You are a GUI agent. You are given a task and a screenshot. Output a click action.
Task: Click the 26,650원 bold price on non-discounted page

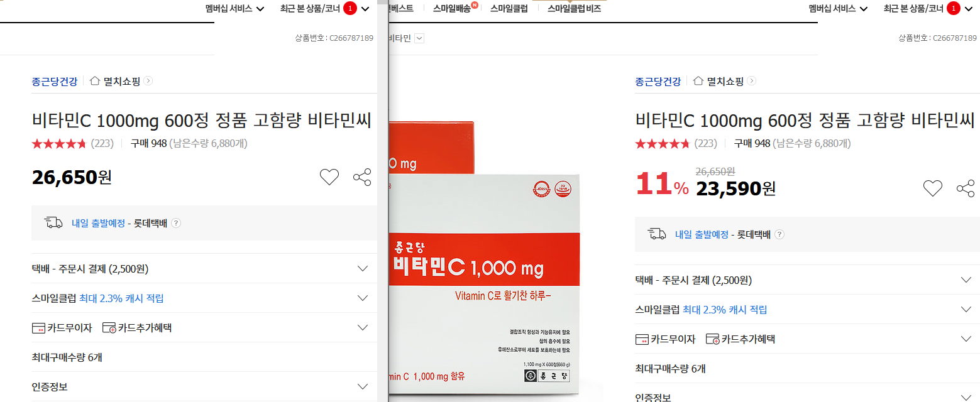72,178
